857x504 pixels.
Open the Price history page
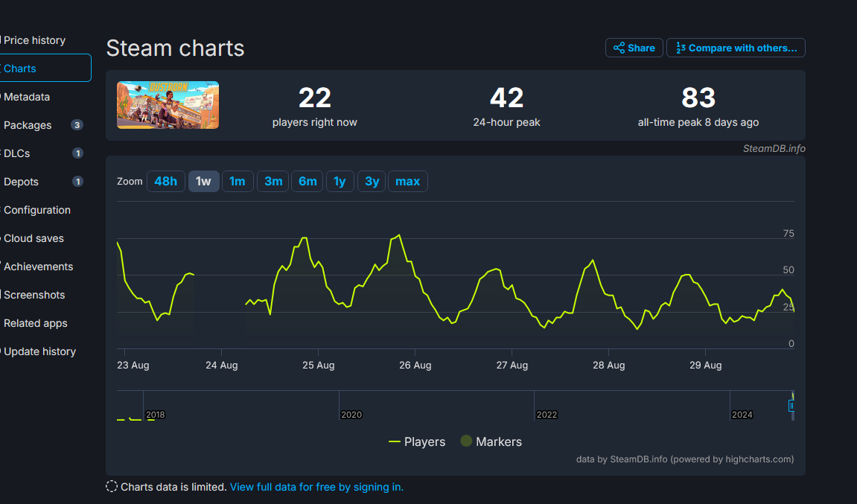tap(34, 40)
